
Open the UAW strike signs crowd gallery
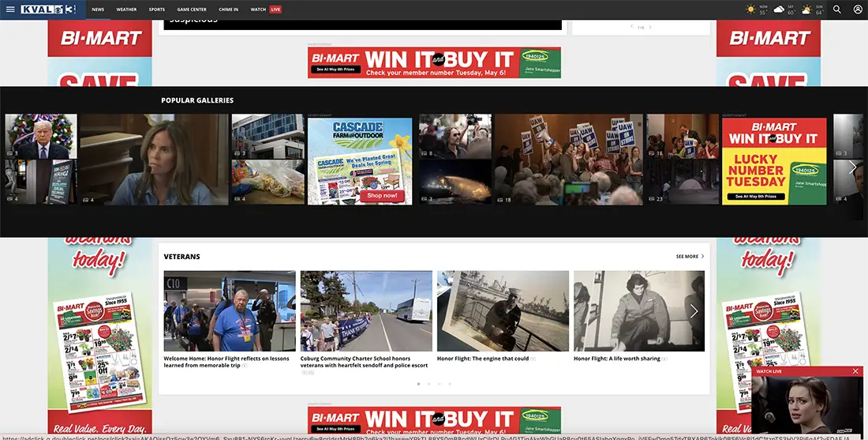[x=568, y=160]
